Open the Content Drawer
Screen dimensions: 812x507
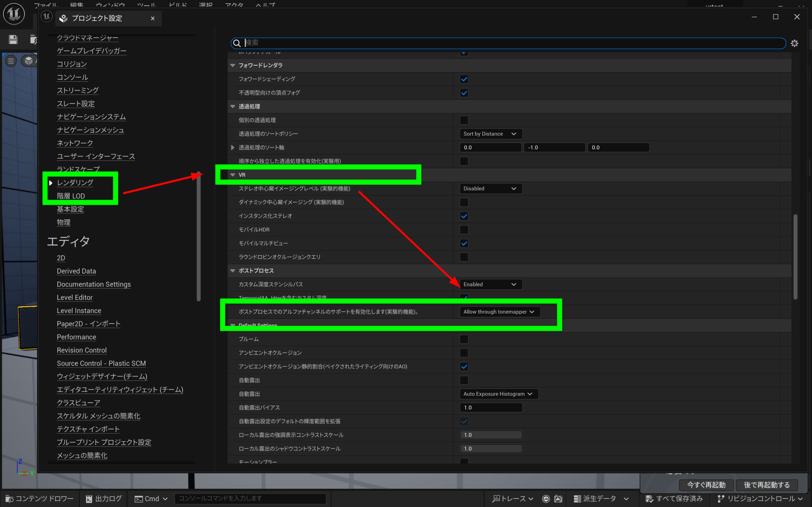(x=40, y=499)
